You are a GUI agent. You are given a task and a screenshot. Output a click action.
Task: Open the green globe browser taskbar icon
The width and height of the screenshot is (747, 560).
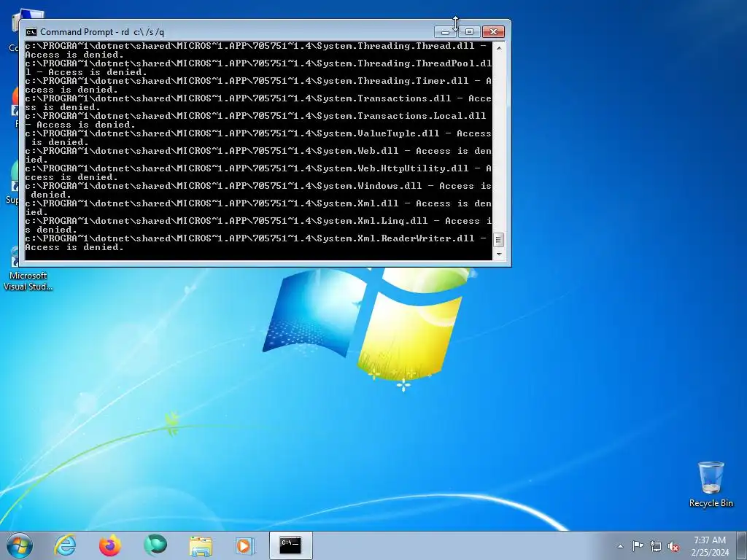point(155,545)
